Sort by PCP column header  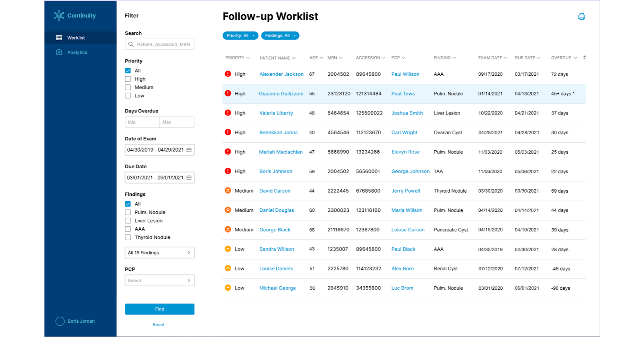pos(398,58)
